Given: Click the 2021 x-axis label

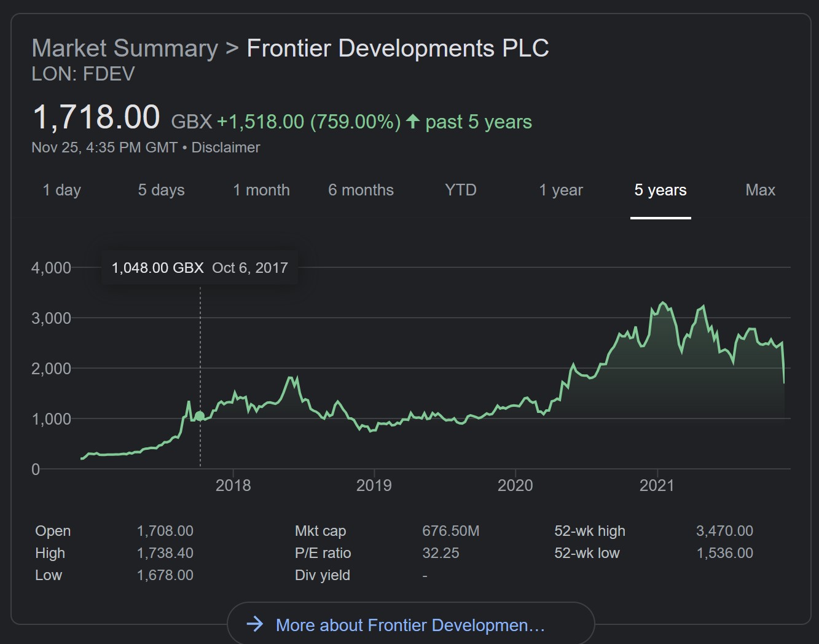Looking at the screenshot, I should point(657,485).
